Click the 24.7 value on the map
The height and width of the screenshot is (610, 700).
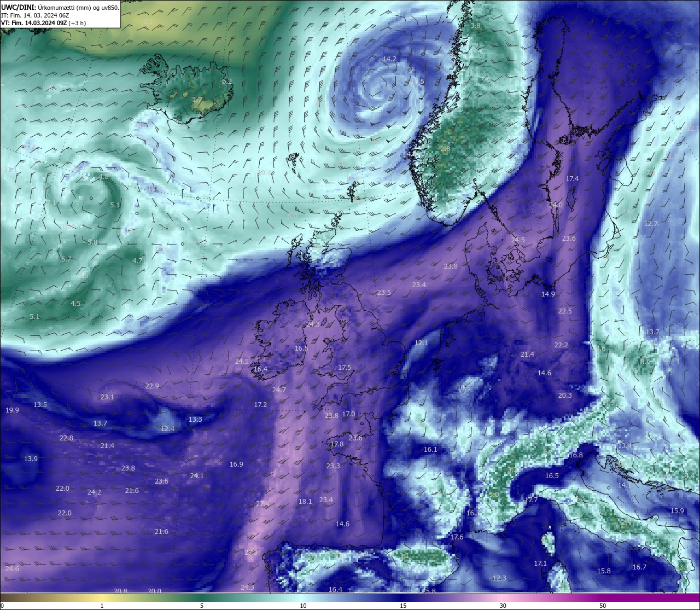[279, 390]
